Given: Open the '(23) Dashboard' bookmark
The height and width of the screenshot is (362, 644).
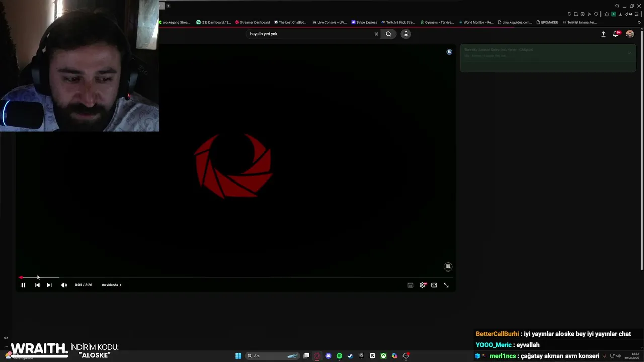Looking at the screenshot, I should (x=213, y=22).
